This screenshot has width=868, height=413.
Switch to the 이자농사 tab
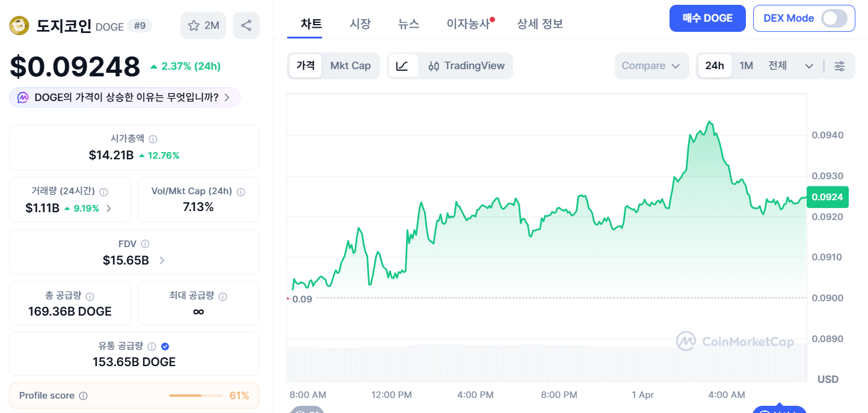[469, 24]
